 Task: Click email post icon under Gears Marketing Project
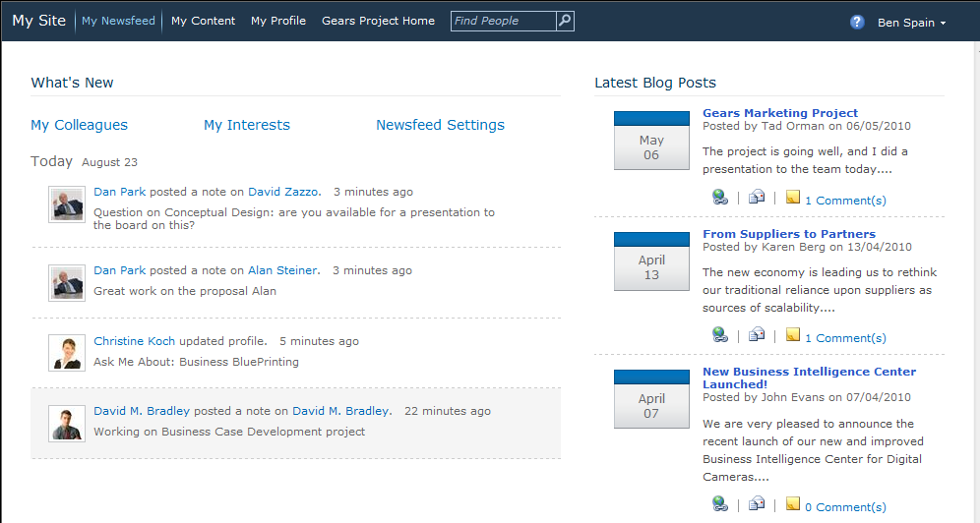point(757,198)
